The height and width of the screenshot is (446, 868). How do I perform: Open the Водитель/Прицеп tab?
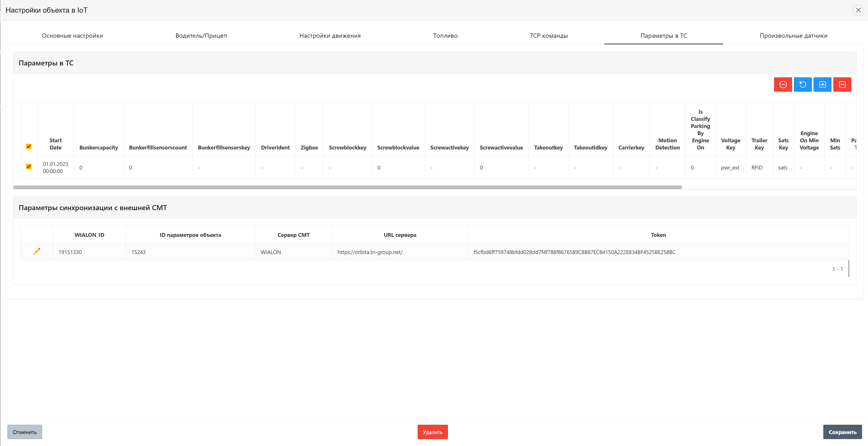[201, 36]
